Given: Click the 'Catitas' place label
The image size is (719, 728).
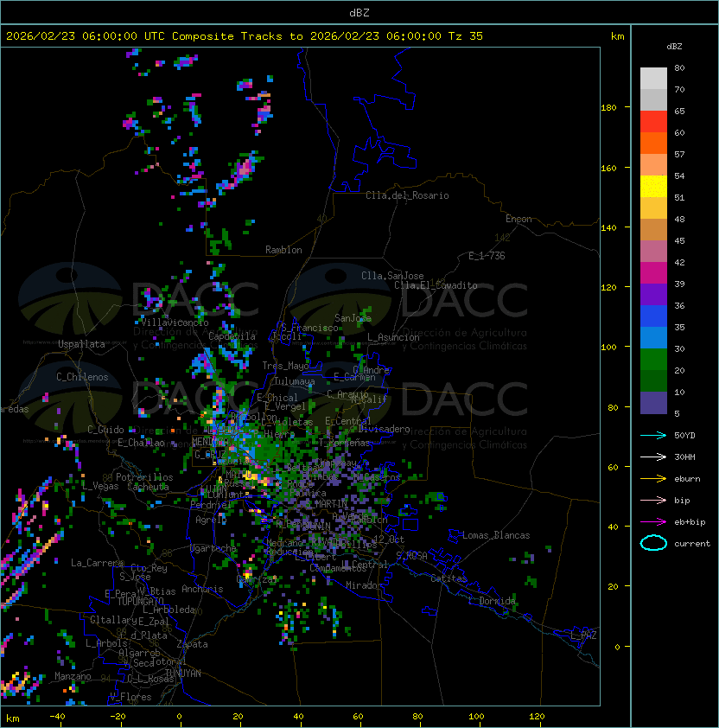Looking at the screenshot, I should point(449,578).
